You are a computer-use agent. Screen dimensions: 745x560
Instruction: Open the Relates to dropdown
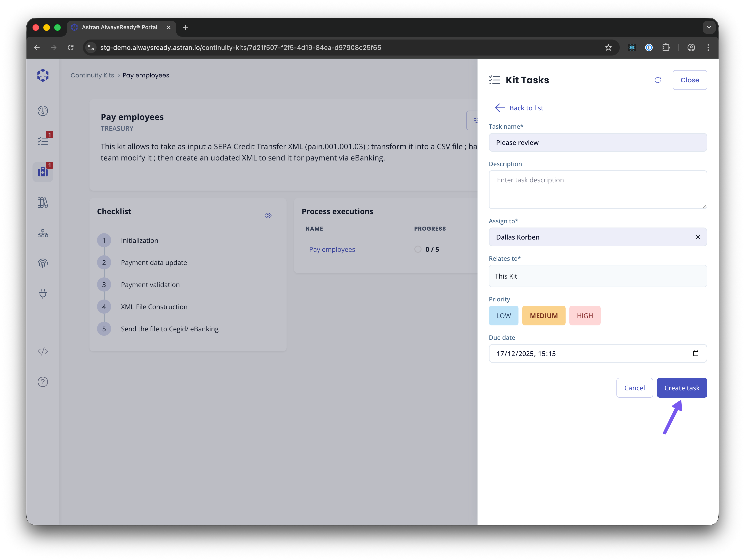coord(597,276)
